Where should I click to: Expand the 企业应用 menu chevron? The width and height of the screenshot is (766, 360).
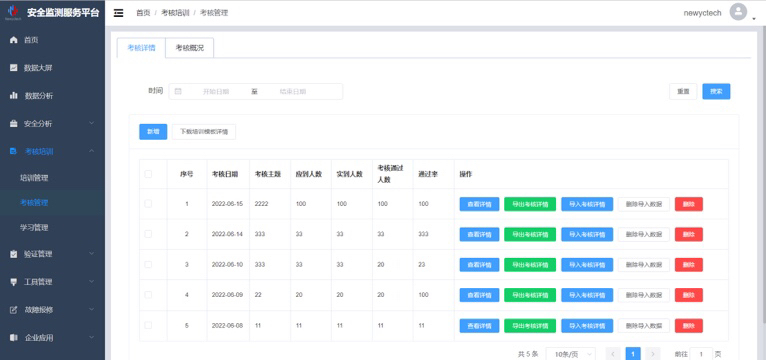click(91, 338)
